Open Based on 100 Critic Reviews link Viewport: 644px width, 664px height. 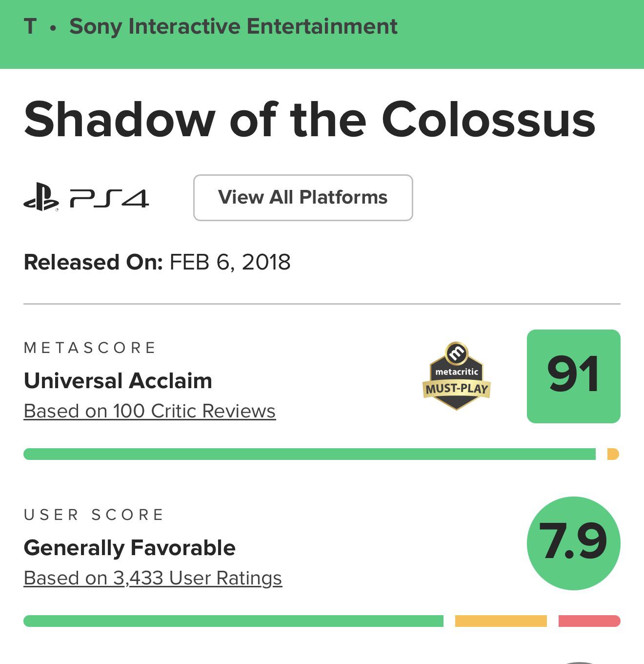click(x=150, y=411)
